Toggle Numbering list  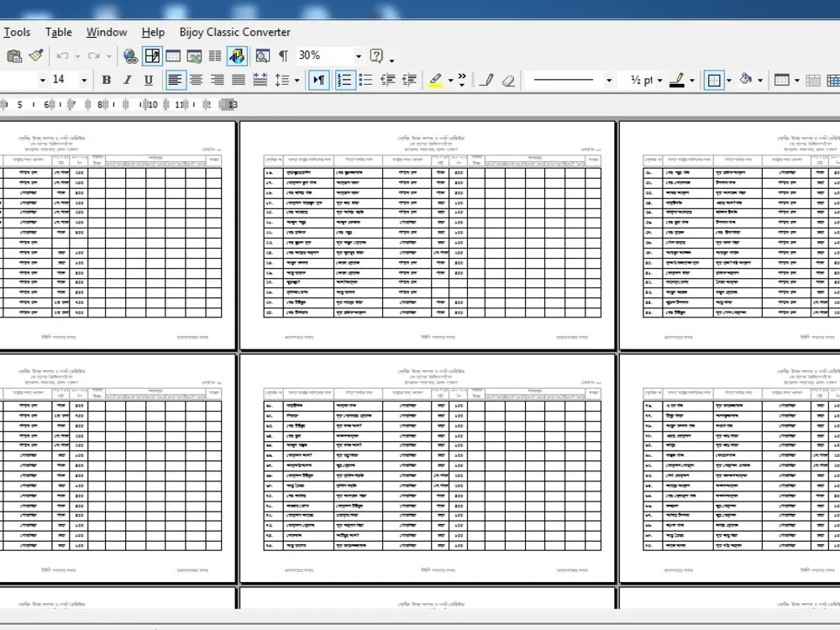pos(345,81)
